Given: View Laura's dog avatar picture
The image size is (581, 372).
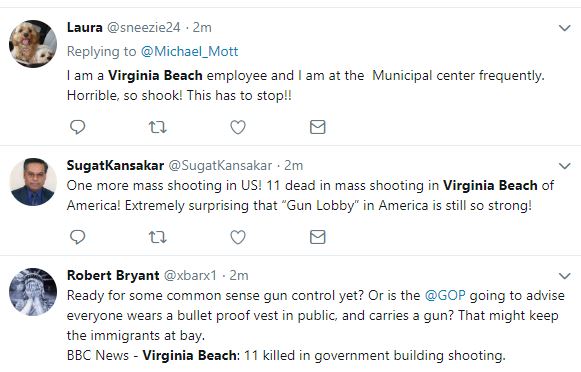Looking at the screenshot, I should point(33,44).
